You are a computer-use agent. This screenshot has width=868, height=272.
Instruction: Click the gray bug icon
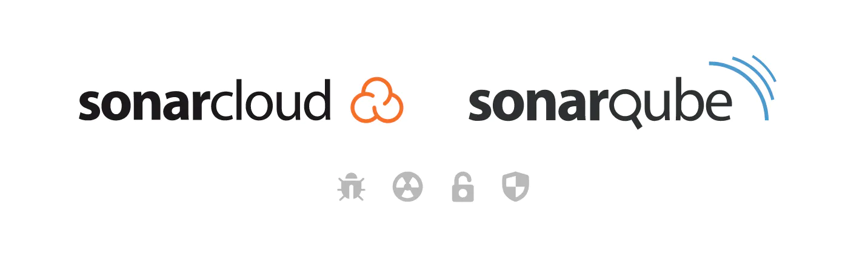tap(351, 187)
